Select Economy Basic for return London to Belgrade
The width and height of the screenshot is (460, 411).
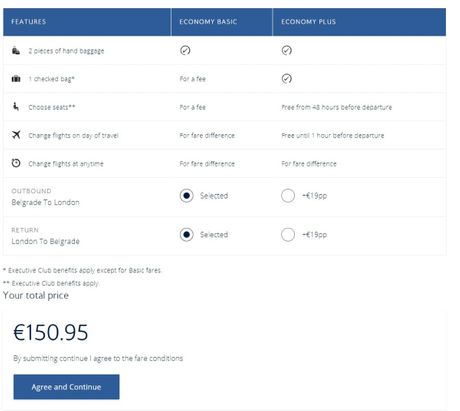click(x=186, y=235)
